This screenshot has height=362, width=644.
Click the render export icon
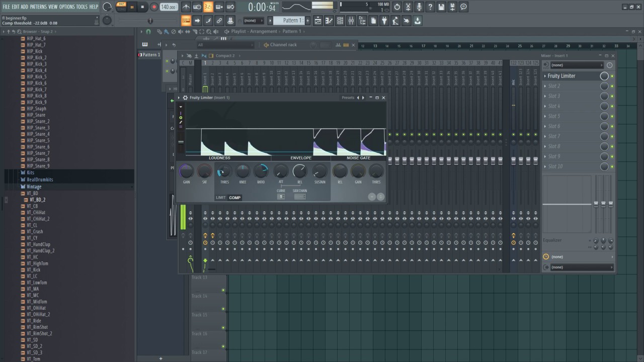(x=452, y=7)
